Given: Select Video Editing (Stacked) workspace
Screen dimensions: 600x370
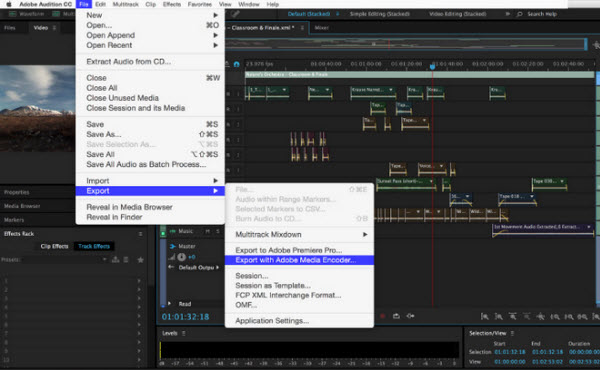Looking at the screenshot, I should point(458,14).
